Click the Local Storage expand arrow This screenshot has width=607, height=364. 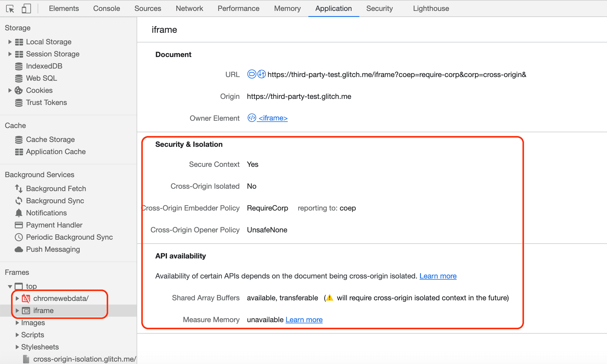[x=9, y=42]
